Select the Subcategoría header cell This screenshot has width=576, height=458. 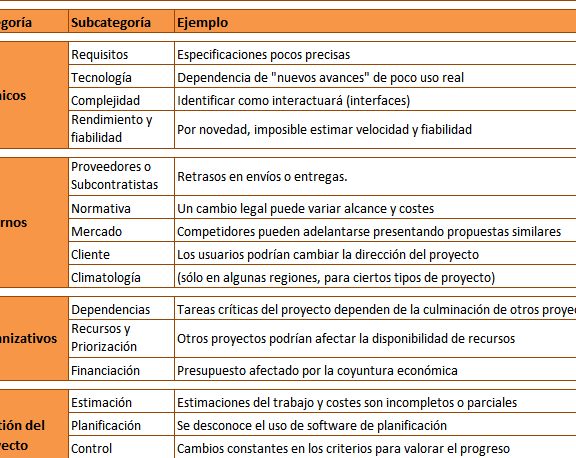click(x=121, y=22)
